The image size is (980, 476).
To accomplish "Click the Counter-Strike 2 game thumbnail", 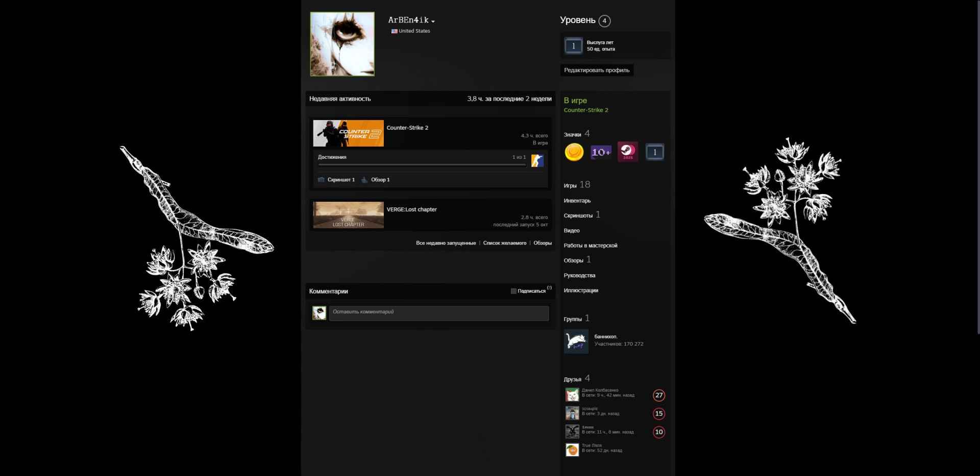I will click(348, 133).
